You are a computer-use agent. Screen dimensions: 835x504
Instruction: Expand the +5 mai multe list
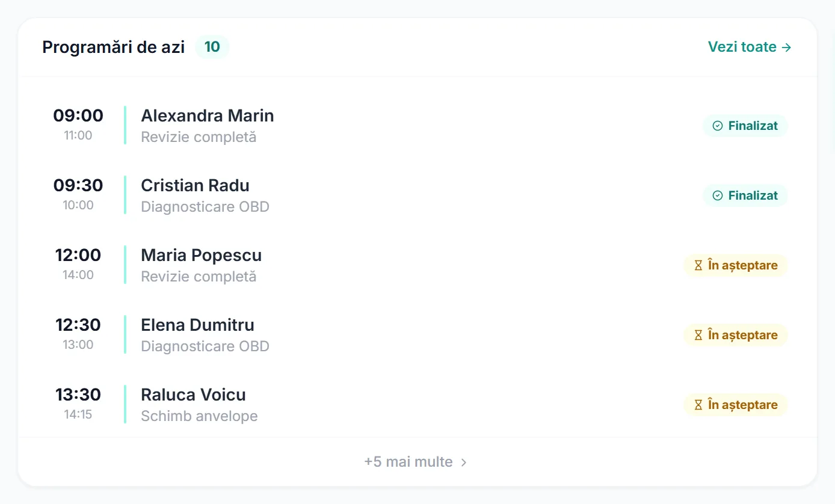[x=416, y=462]
